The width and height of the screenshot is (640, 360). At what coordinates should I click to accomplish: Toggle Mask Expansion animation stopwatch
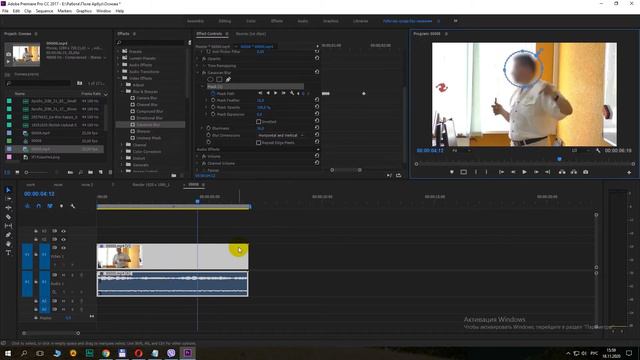tap(213, 115)
